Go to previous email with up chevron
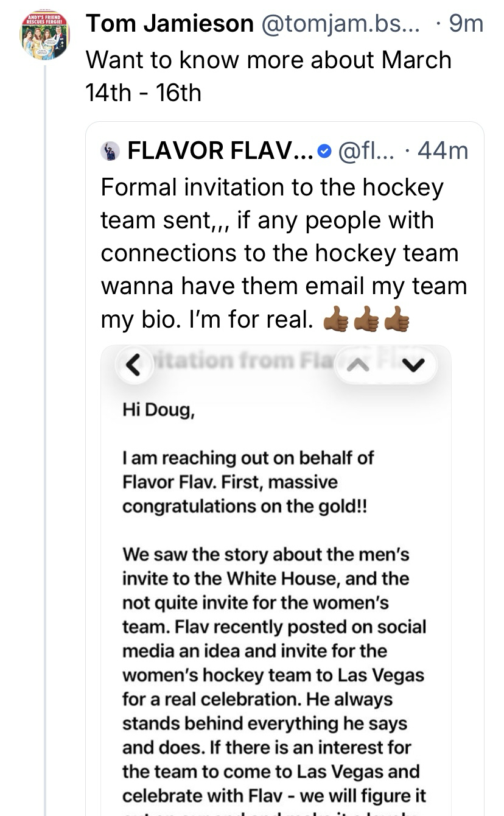Viewport: 504px width, 816px height. click(x=358, y=365)
